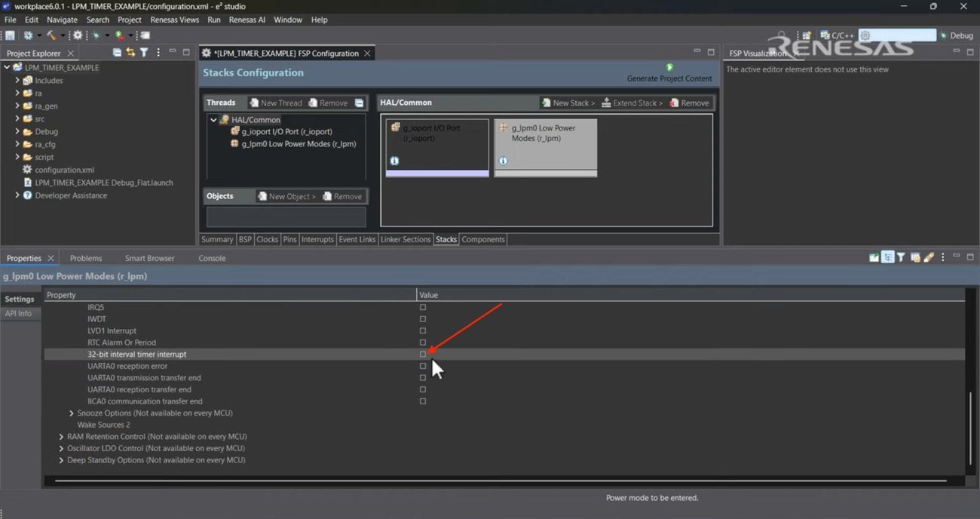
Task: Close the Project Explorer view
Action: (x=70, y=54)
